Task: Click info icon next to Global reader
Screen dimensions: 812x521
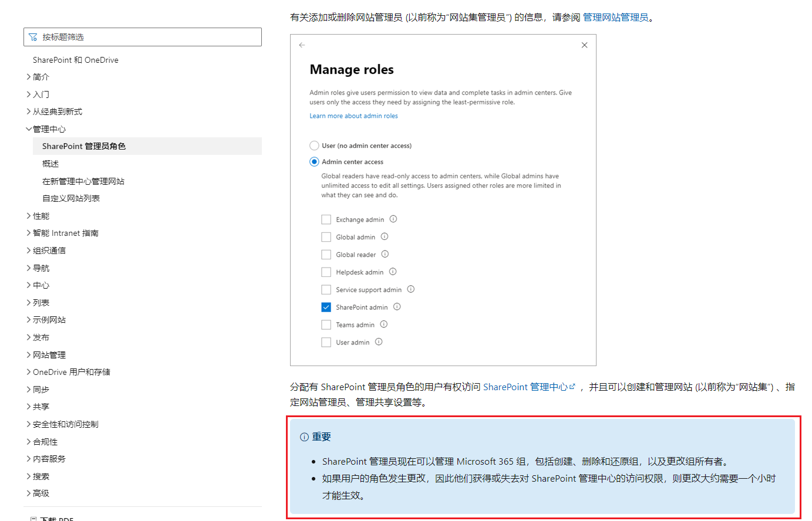Action: [385, 254]
